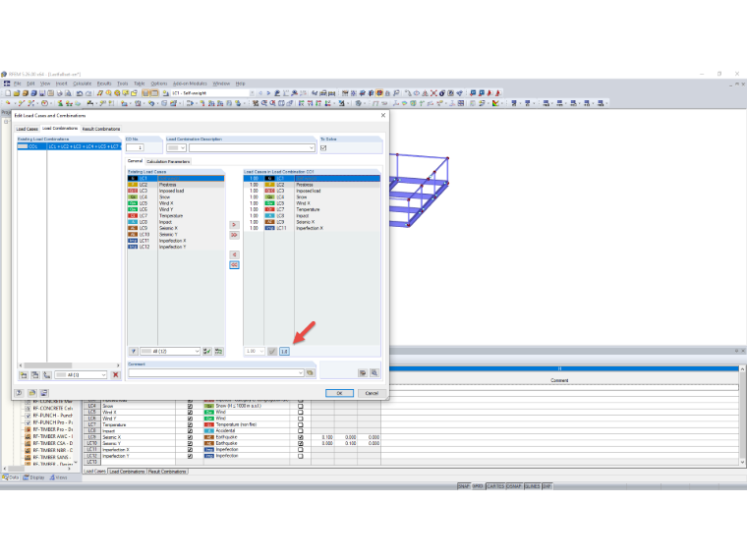Click the help icon in dialog bottom-left
Viewport: 747px width, 560px height.
19,393
